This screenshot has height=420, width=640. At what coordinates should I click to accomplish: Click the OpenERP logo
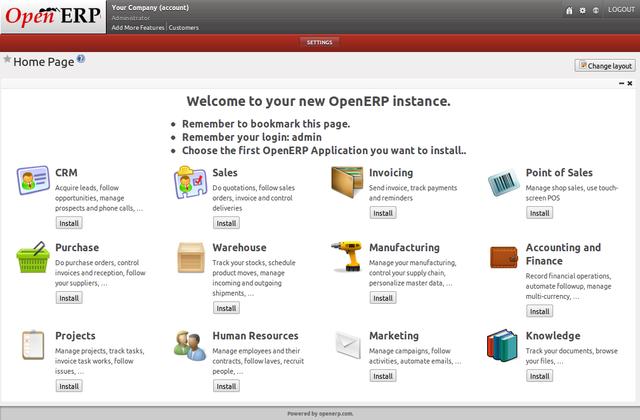(53, 16)
